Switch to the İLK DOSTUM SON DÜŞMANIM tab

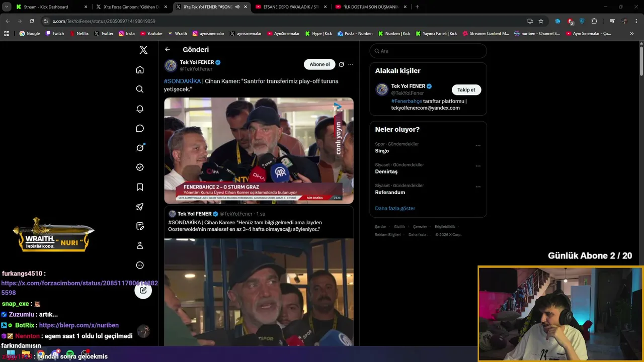coord(370,7)
